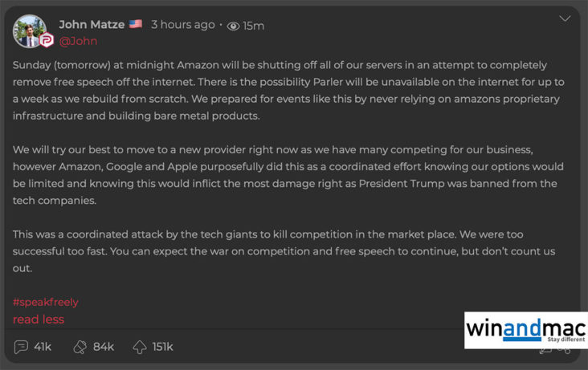The height and width of the screenshot is (370, 588).
Task: Click the 15m impressions count
Action: (254, 26)
